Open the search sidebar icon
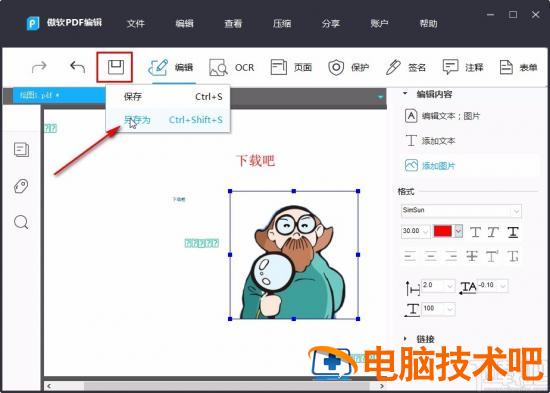Image resolution: width=550 pixels, height=393 pixels. tap(21, 222)
